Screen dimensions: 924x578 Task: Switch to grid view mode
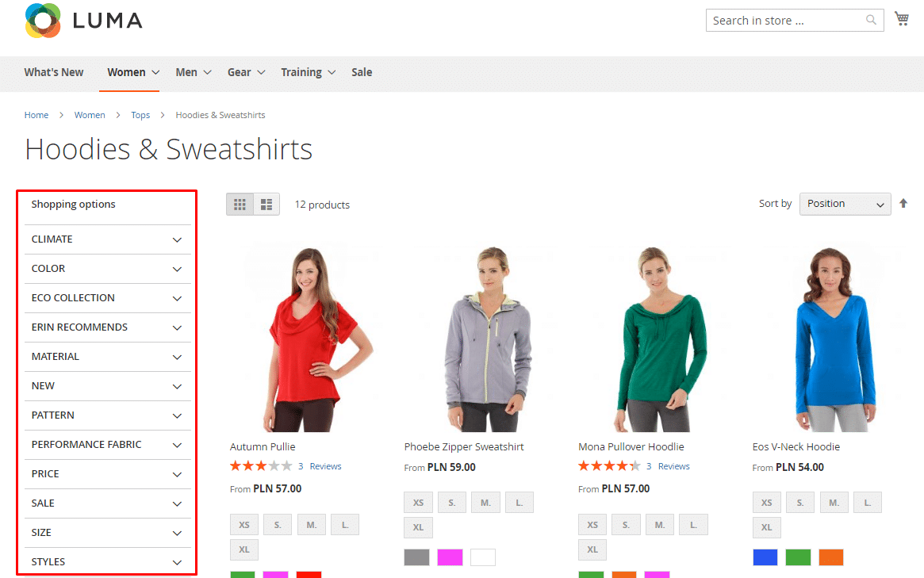click(x=240, y=205)
